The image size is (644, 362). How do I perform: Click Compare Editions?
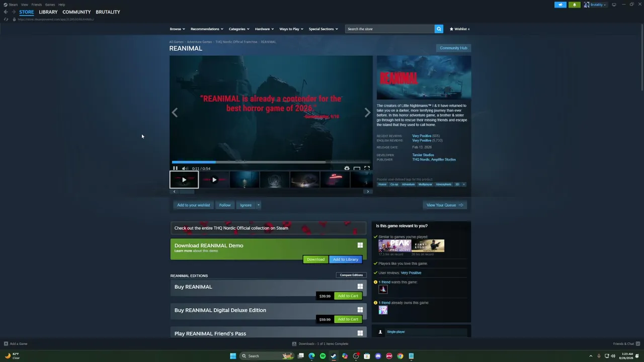pos(351,275)
